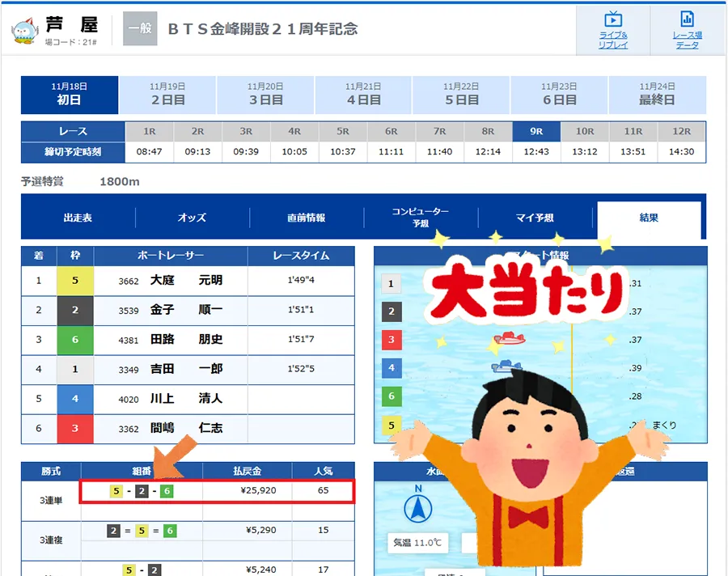The width and height of the screenshot is (728, 576).
Task: Open the 出走表 tab
Action: coord(78,218)
